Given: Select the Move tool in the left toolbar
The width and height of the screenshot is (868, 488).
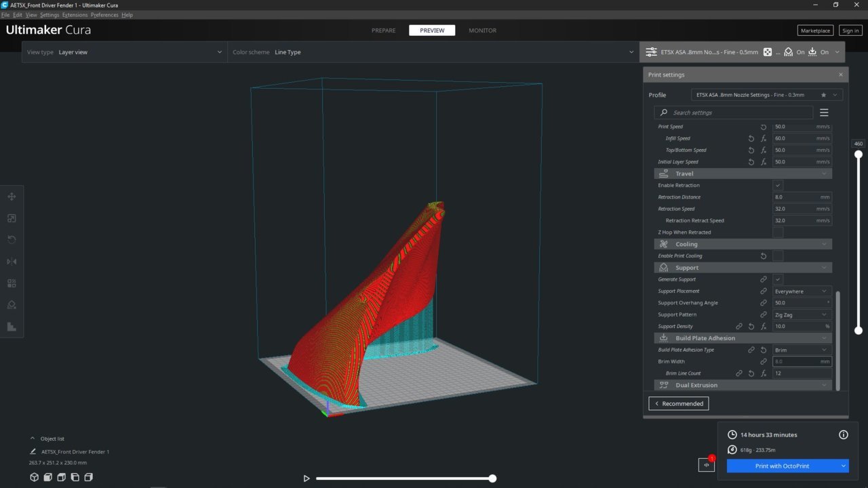Looking at the screenshot, I should tap(12, 197).
